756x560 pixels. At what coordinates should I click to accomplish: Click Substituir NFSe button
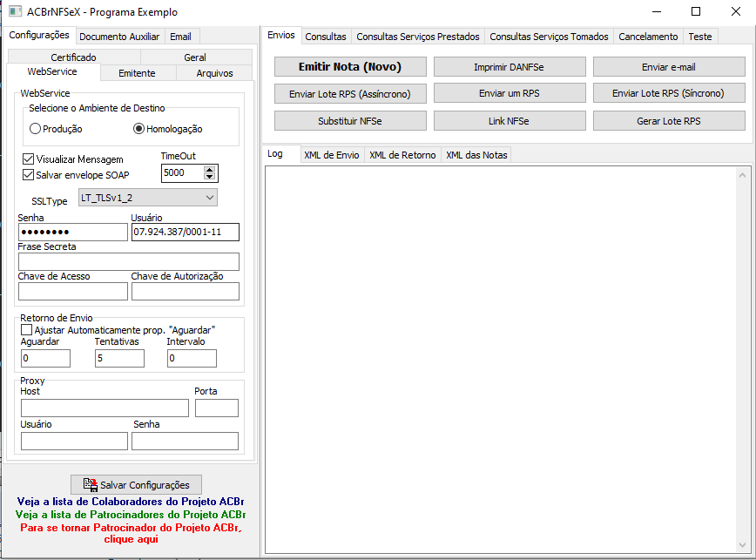[x=350, y=120]
